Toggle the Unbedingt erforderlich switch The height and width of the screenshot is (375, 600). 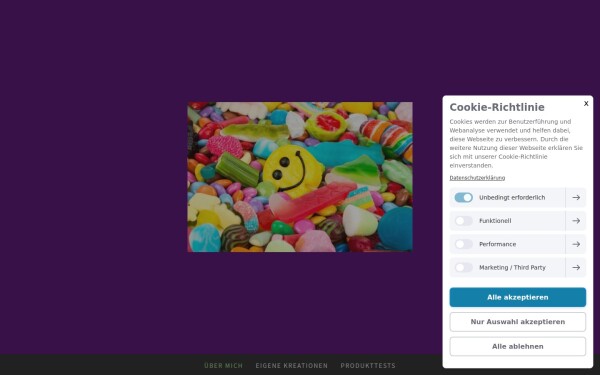pyautogui.click(x=463, y=197)
